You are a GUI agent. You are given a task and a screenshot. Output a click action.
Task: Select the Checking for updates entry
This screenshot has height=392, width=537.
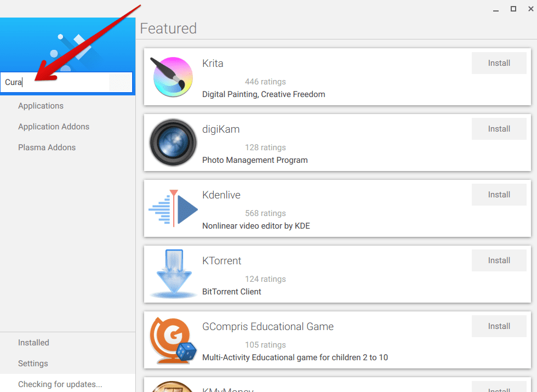[67, 384]
